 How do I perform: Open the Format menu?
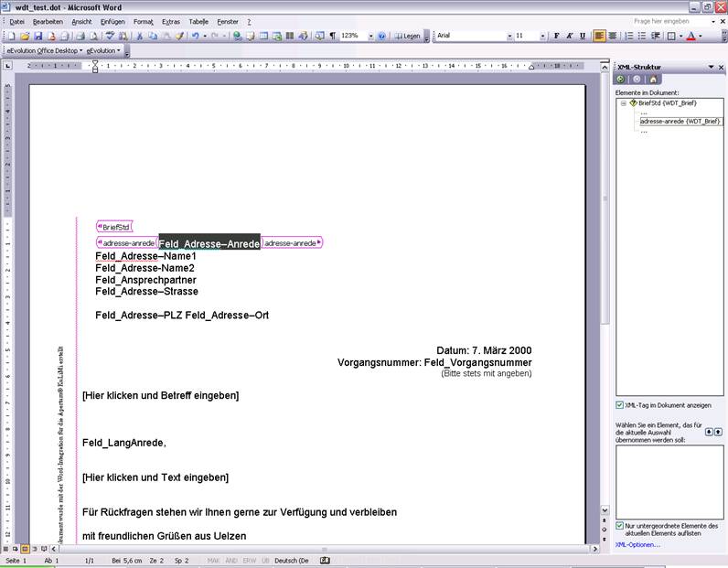pos(143,22)
